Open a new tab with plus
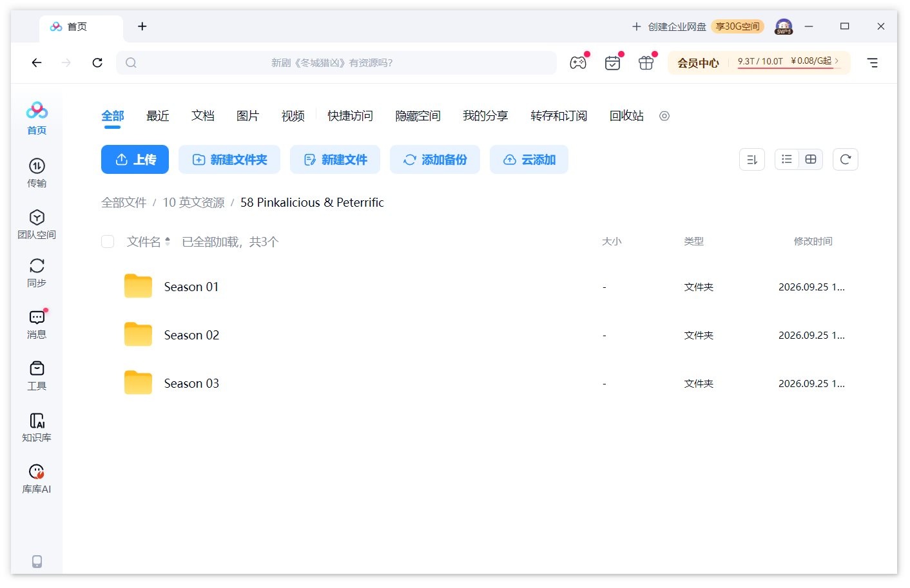The width and height of the screenshot is (910, 588). [x=142, y=26]
